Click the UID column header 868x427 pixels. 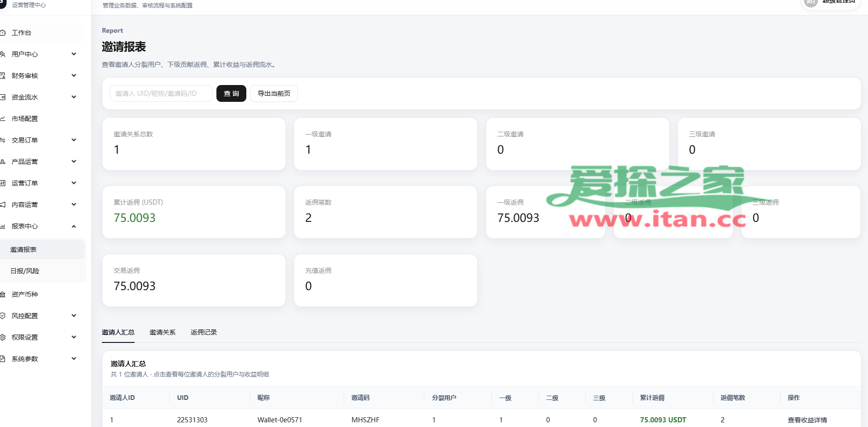click(183, 398)
